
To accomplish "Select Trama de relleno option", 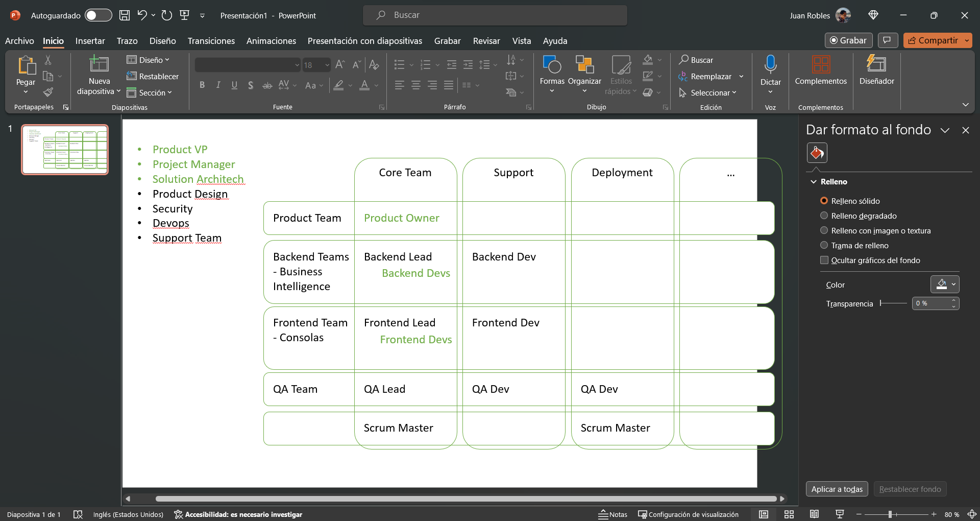I will tap(824, 246).
